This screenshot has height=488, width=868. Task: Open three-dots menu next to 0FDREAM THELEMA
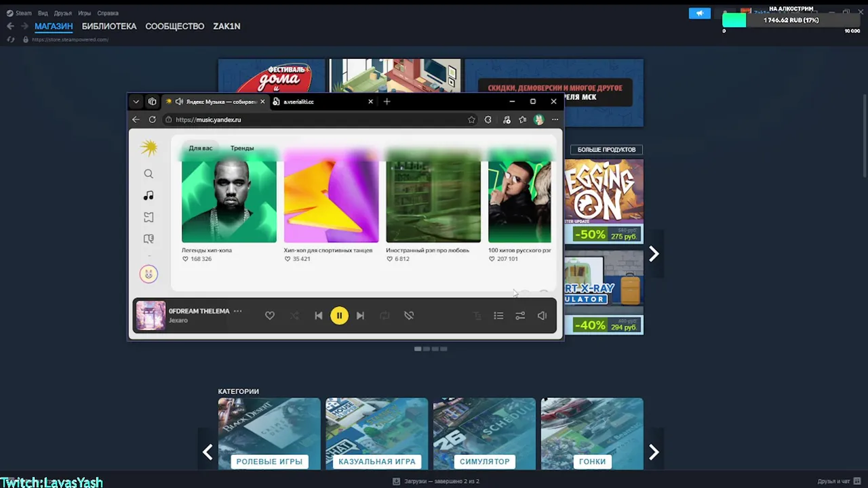click(x=237, y=311)
